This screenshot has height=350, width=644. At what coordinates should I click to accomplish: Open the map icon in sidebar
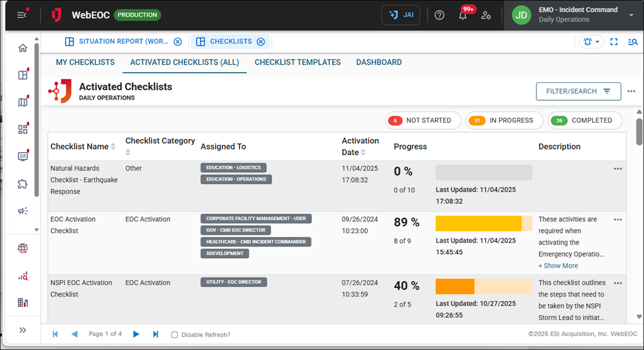coord(23,102)
